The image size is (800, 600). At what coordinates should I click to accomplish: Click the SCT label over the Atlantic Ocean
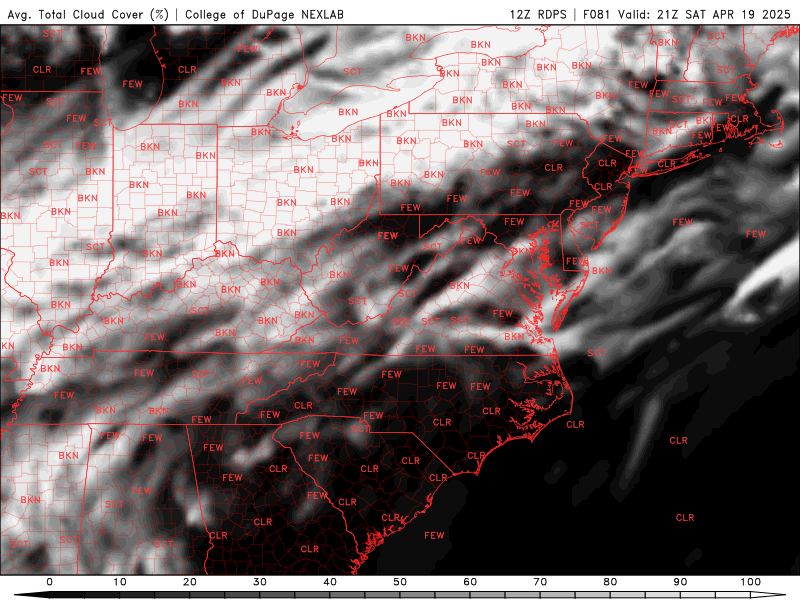(596, 353)
